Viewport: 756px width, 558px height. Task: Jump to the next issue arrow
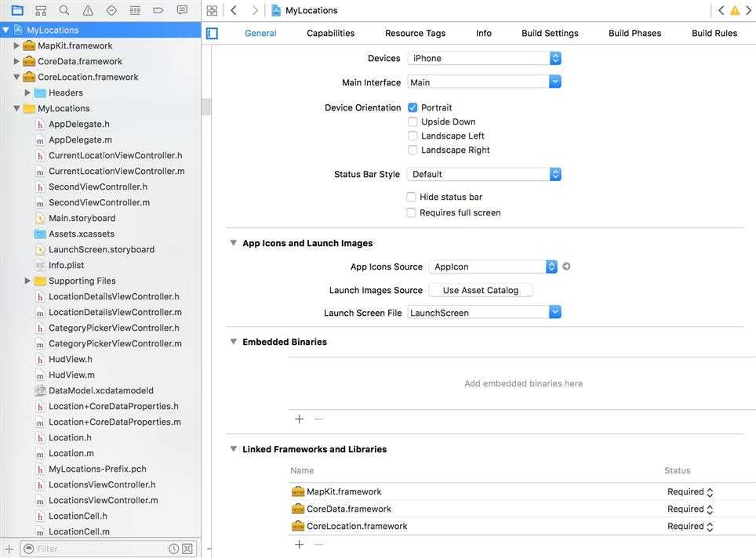(749, 11)
